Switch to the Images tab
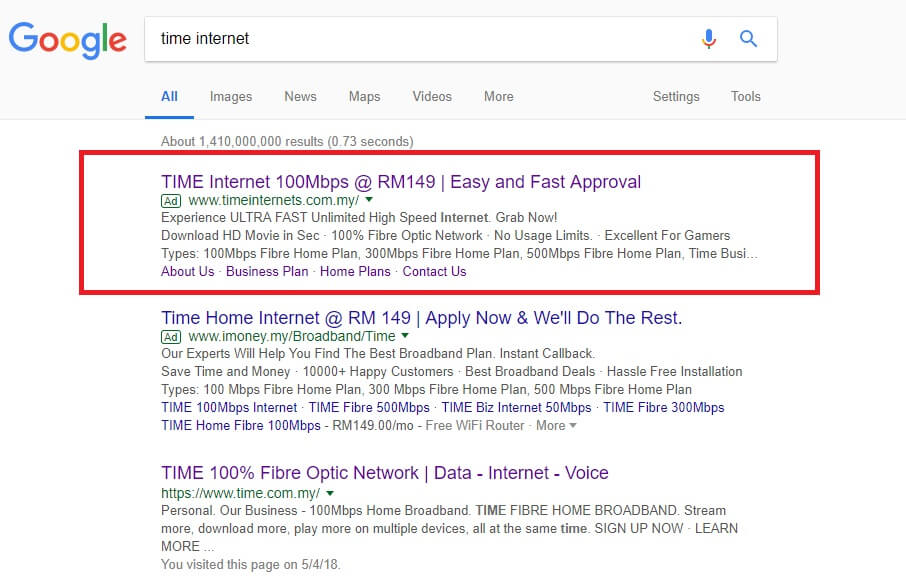The image size is (906, 582). (x=231, y=97)
